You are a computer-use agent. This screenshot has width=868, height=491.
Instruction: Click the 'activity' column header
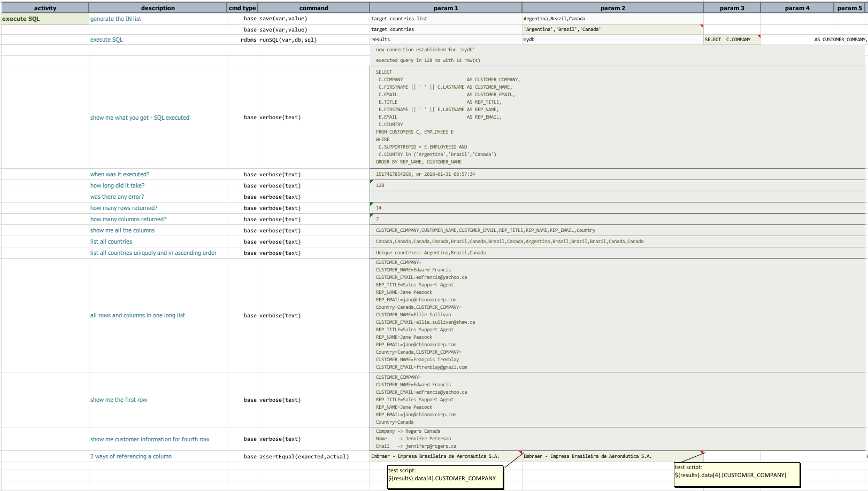[x=45, y=8]
